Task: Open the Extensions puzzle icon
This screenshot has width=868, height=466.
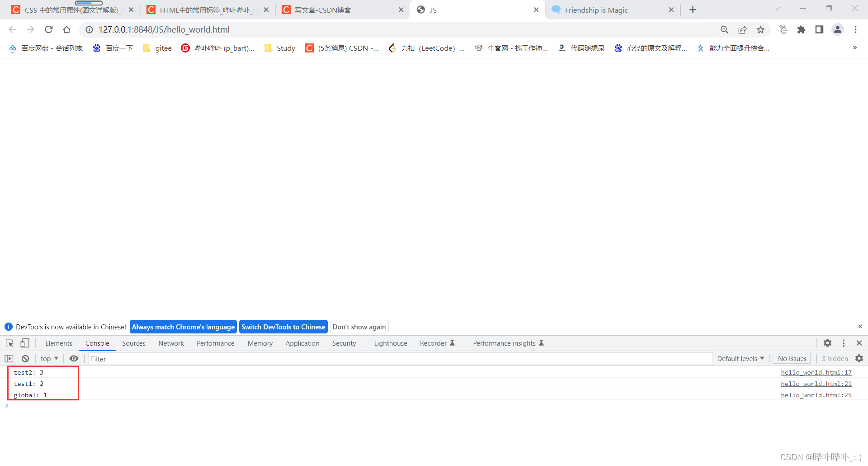Action: coord(801,29)
